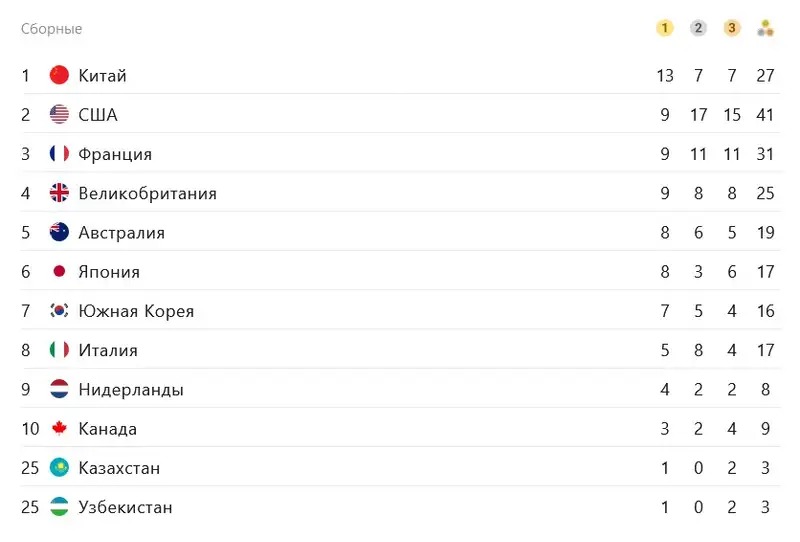
Task: Click the China flag icon
Action: click(x=59, y=75)
